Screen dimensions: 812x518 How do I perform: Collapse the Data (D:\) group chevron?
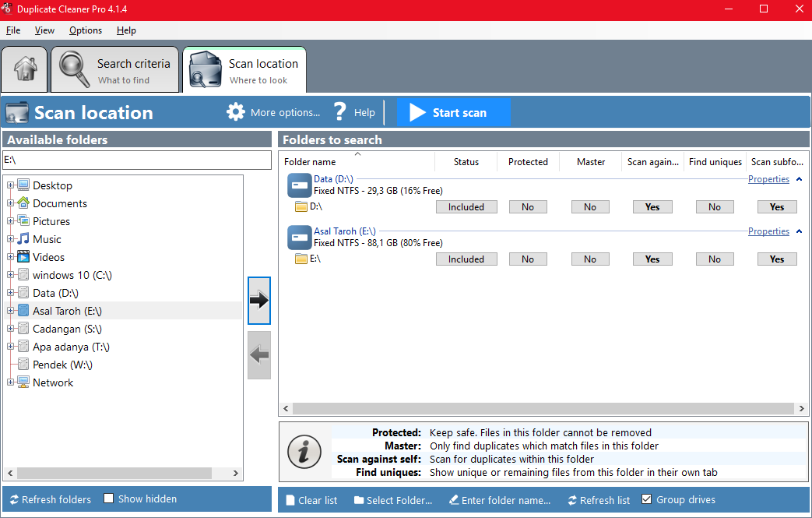click(799, 179)
